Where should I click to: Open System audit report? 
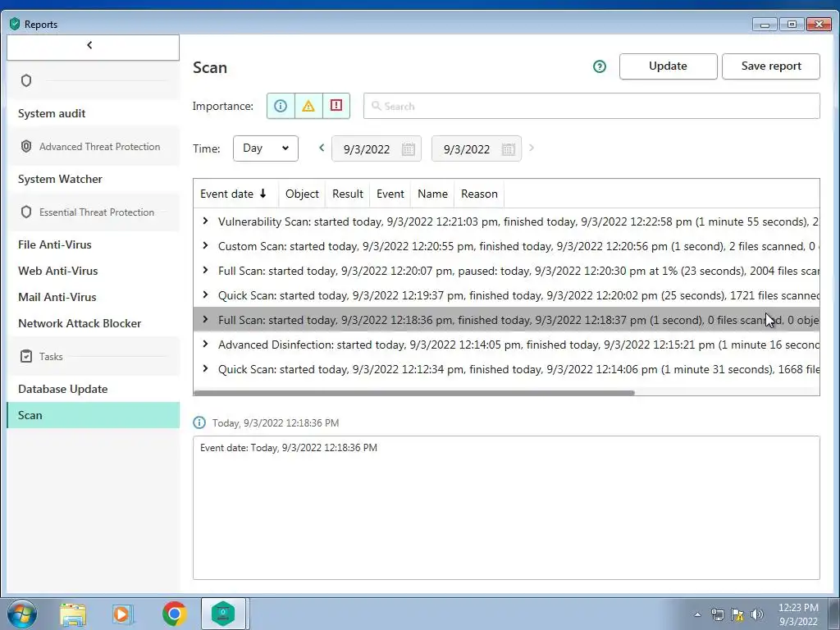click(52, 113)
